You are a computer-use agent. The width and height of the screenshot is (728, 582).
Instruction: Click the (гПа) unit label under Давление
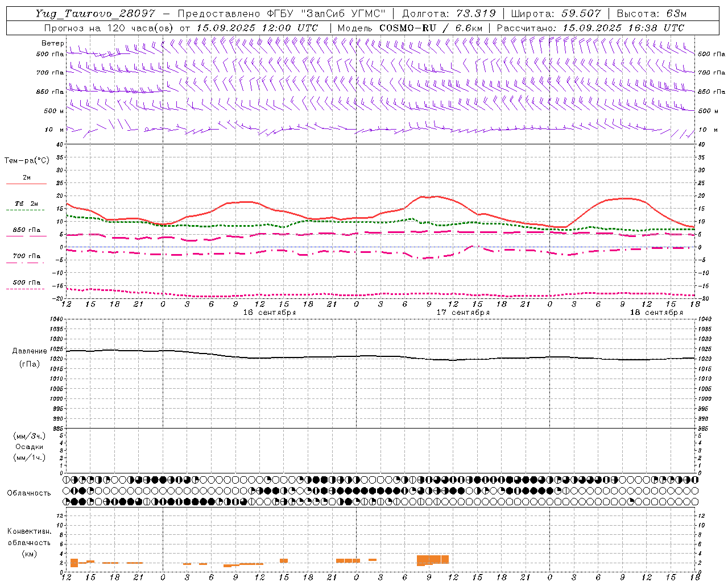(x=30, y=364)
